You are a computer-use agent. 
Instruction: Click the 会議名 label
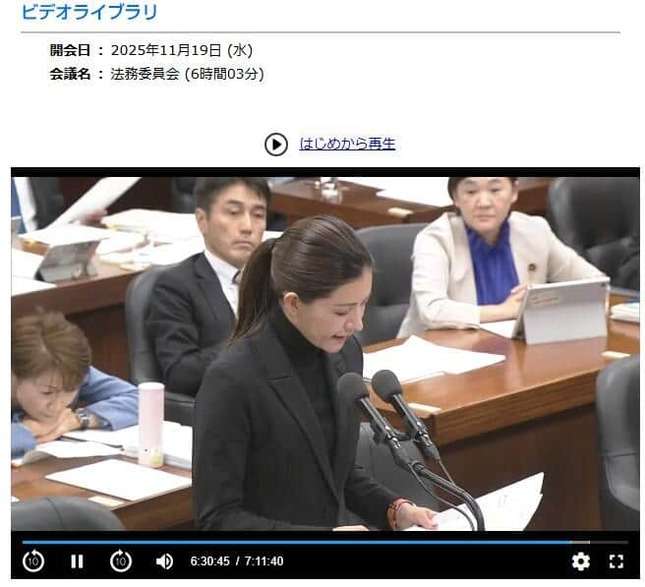click(x=70, y=74)
